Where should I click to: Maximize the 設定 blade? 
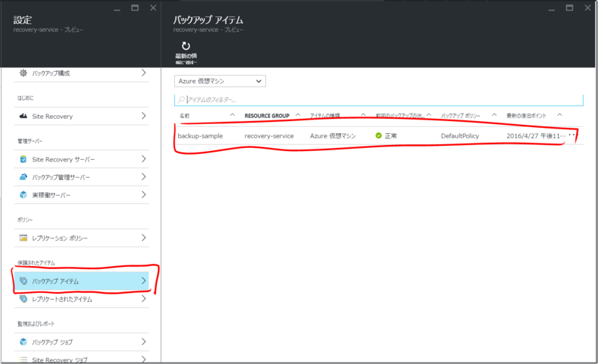click(135, 7)
